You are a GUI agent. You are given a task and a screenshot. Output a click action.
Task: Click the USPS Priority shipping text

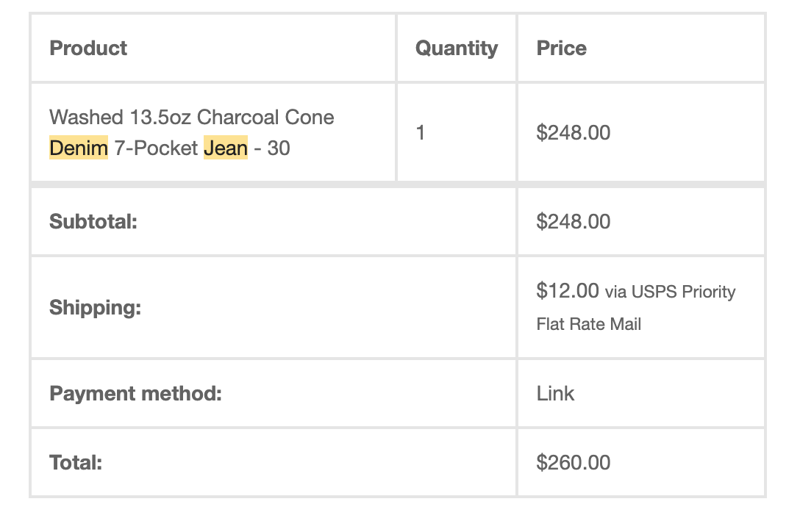tap(683, 292)
